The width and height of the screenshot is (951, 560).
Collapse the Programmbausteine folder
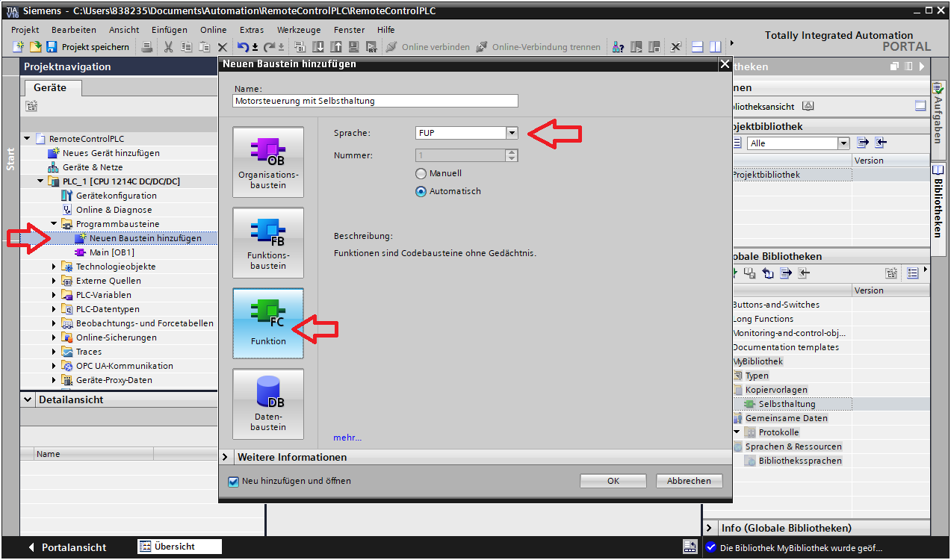(55, 224)
